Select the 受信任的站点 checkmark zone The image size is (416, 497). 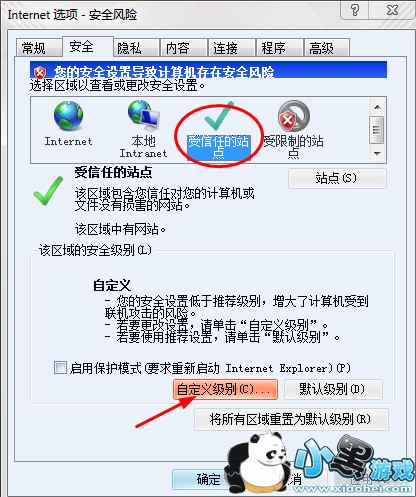[219, 116]
